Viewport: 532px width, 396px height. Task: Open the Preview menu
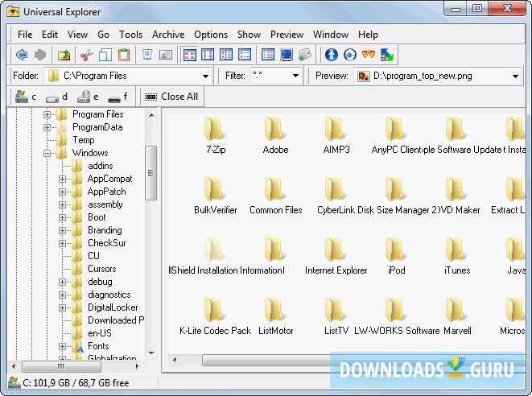point(287,35)
